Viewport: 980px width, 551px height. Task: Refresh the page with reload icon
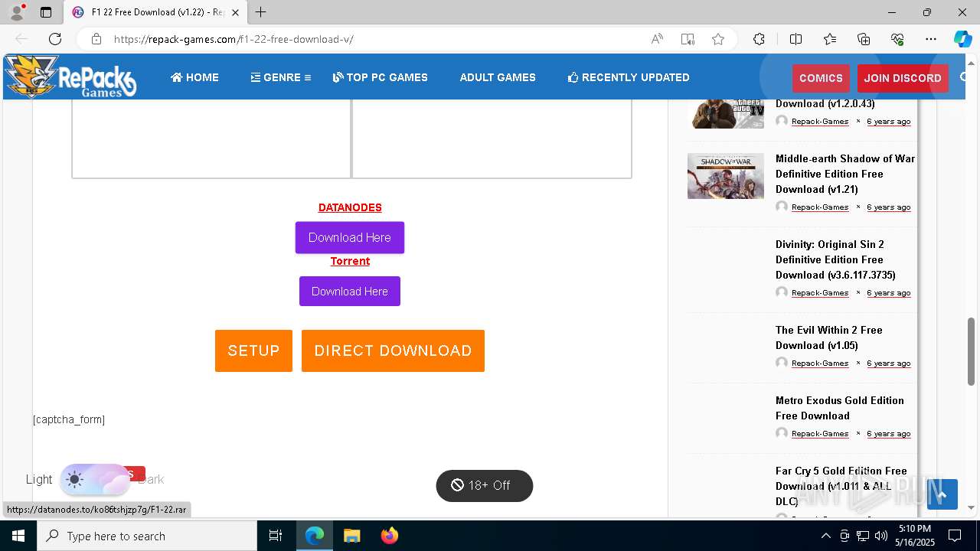click(x=55, y=39)
